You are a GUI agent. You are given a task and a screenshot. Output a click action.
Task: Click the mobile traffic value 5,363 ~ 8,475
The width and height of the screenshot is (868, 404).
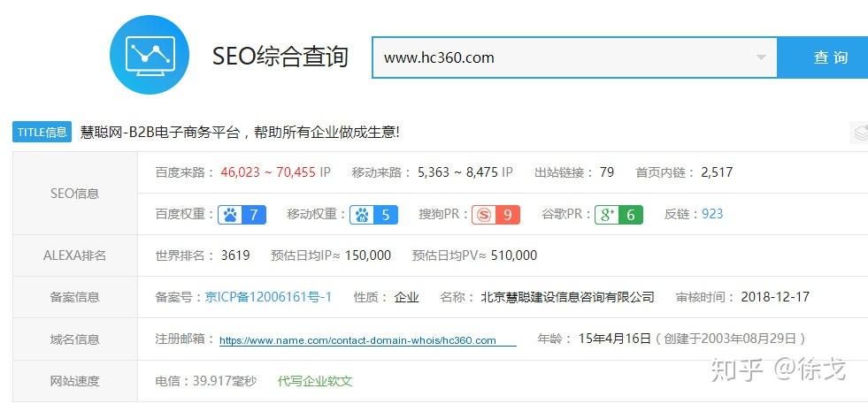point(457,172)
